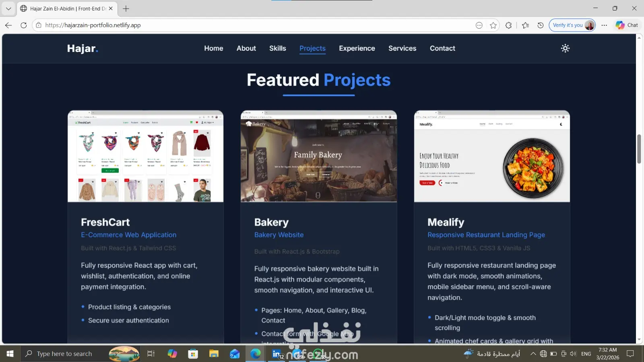
Task: Switch to Microsoft Edge on the taskbar
Action: 256,354
